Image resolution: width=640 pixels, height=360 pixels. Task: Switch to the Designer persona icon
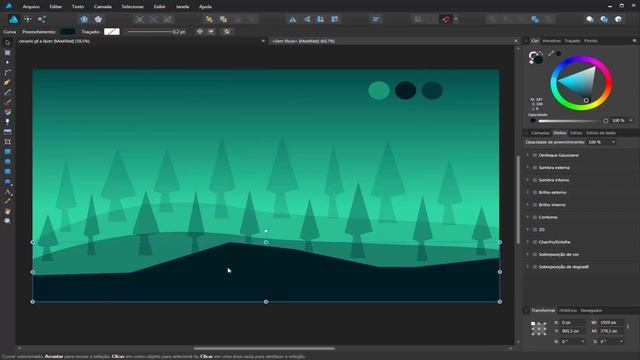[x=13, y=19]
